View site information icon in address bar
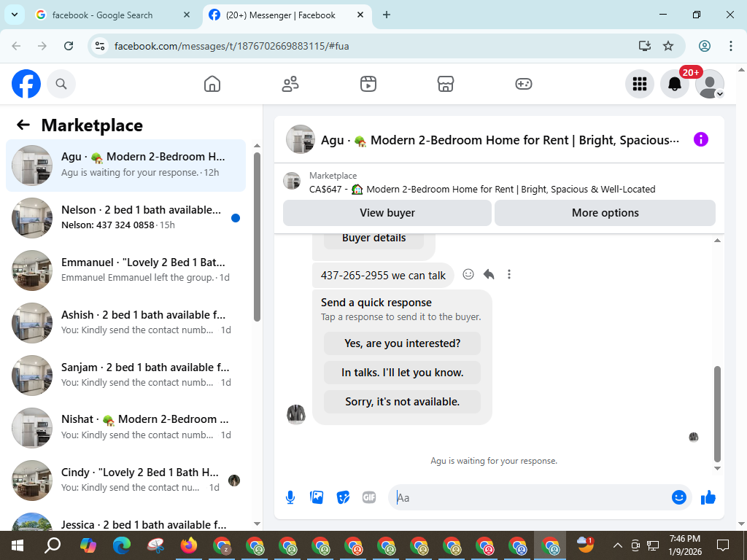 pos(100,46)
